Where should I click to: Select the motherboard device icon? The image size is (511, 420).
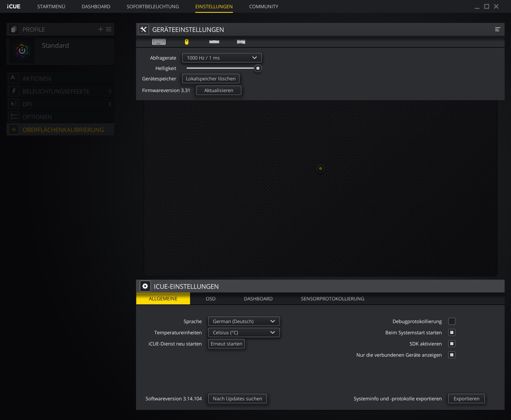pos(241,42)
